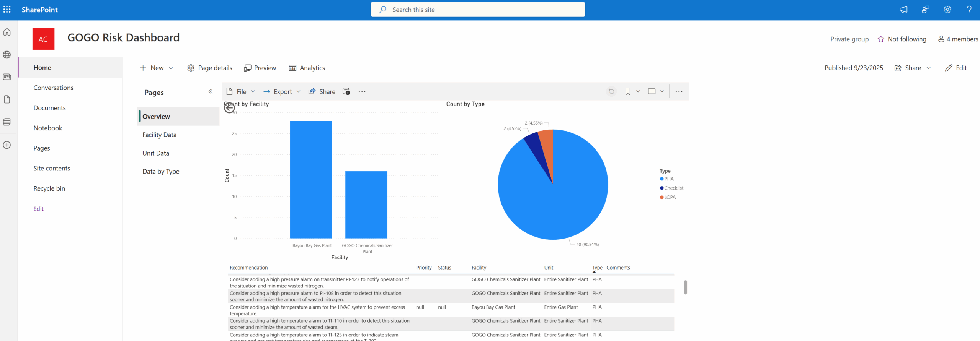Go to Documents in site navigation
The width and height of the screenshot is (980, 341).
[x=49, y=108]
